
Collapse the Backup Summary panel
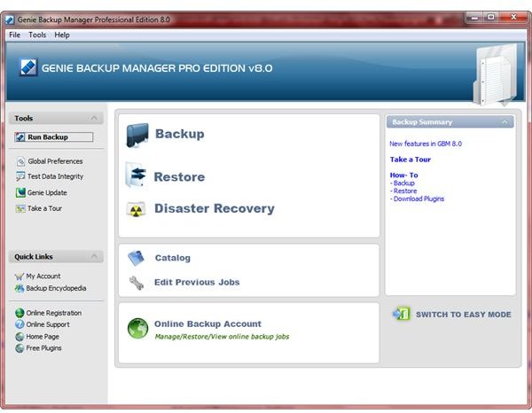click(505, 121)
